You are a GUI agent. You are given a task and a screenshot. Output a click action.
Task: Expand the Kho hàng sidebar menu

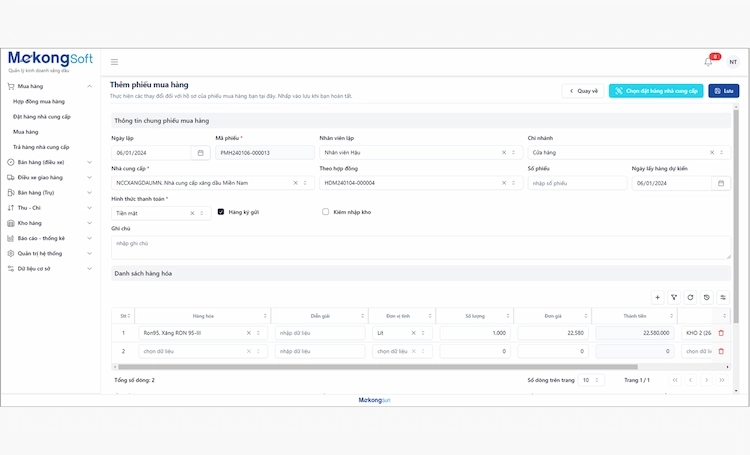tap(50, 223)
